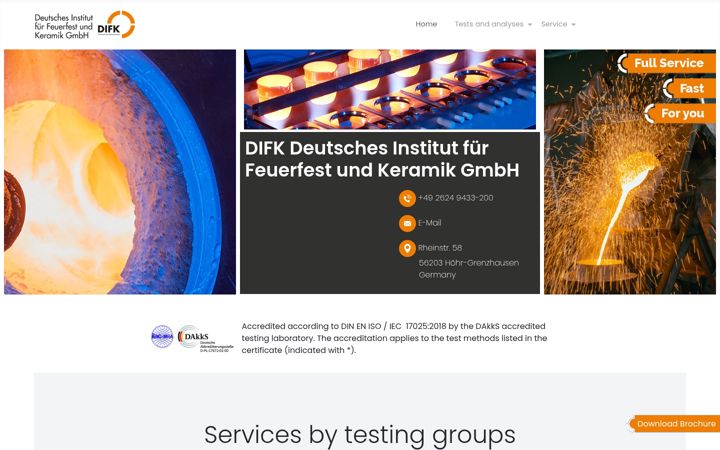Select the Rheinstr. 58 address text
This screenshot has width=720, height=450.
point(440,248)
